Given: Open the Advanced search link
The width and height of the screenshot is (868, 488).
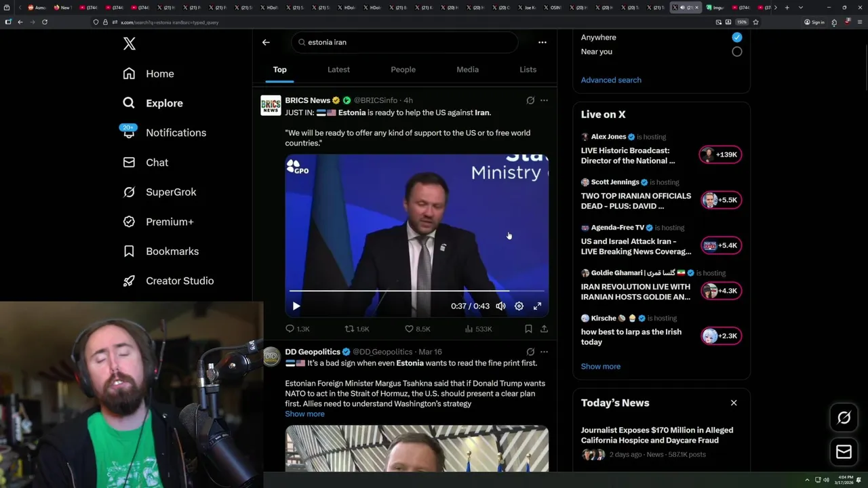Looking at the screenshot, I should [611, 80].
